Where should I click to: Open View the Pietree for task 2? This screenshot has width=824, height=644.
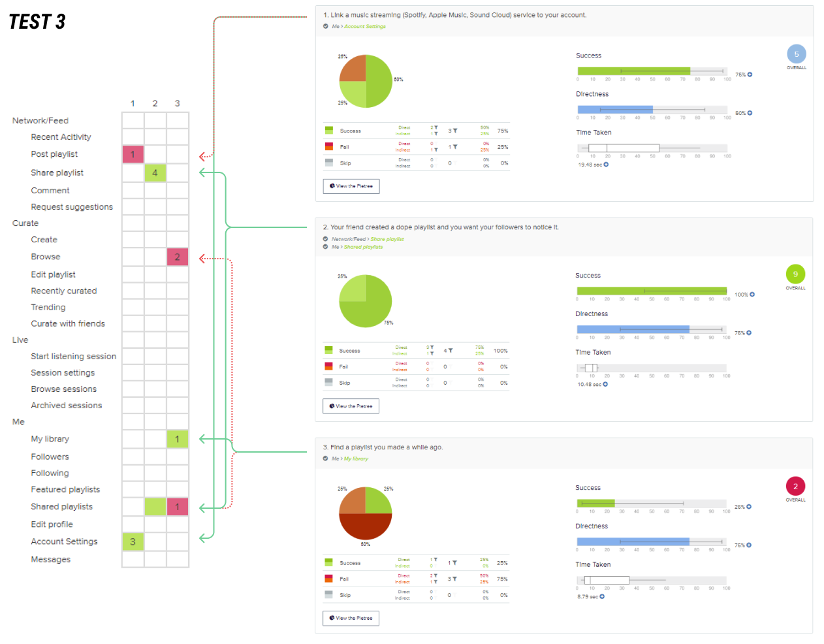click(351, 406)
